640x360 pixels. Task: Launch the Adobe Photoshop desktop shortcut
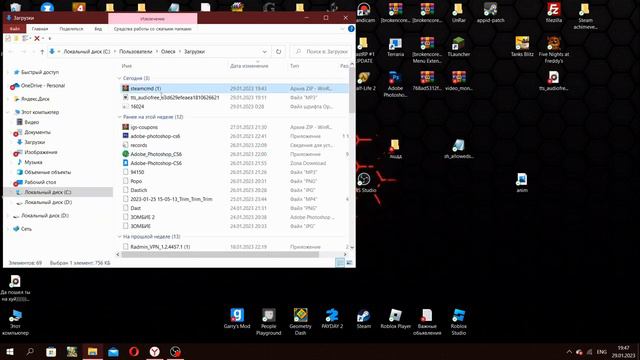coord(395,84)
